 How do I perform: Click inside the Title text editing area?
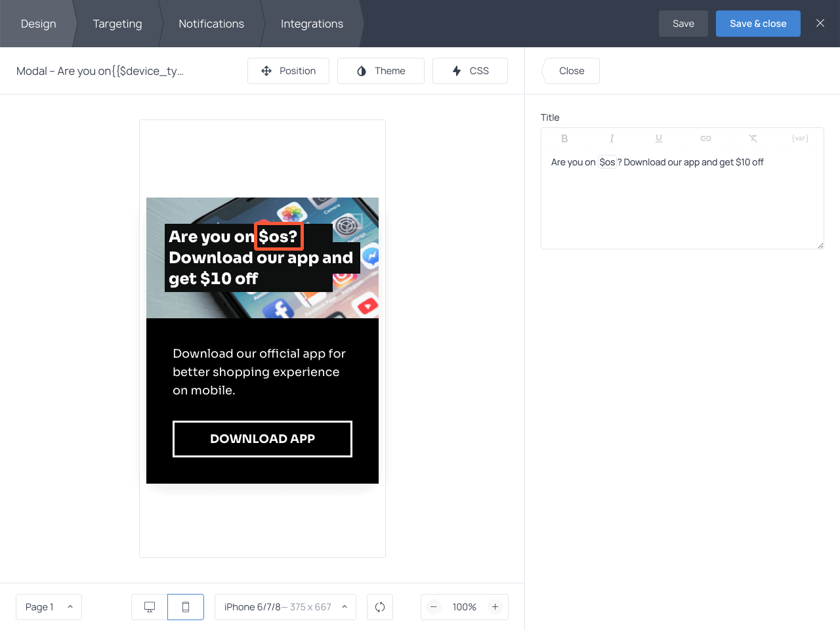[682, 203]
